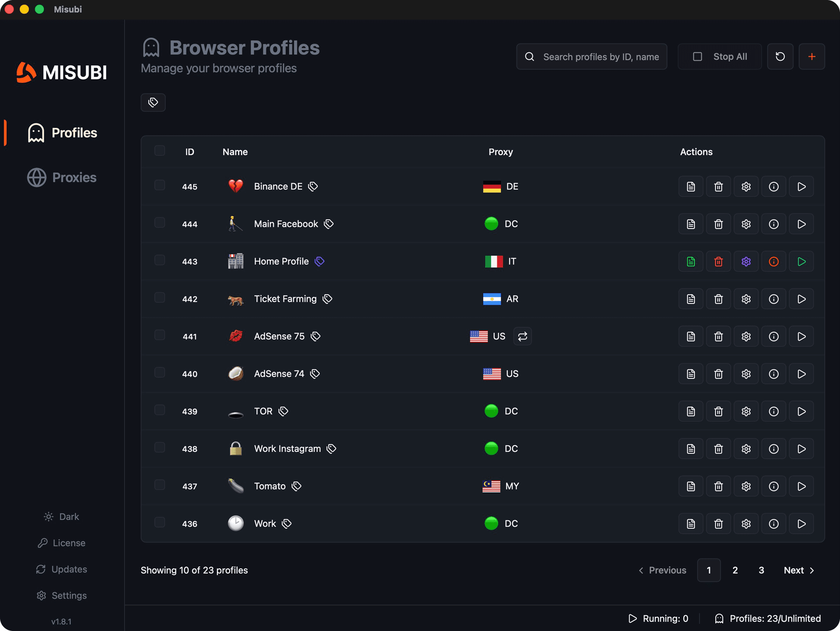Start the TOR profile
Image resolution: width=840 pixels, height=631 pixels.
click(801, 412)
